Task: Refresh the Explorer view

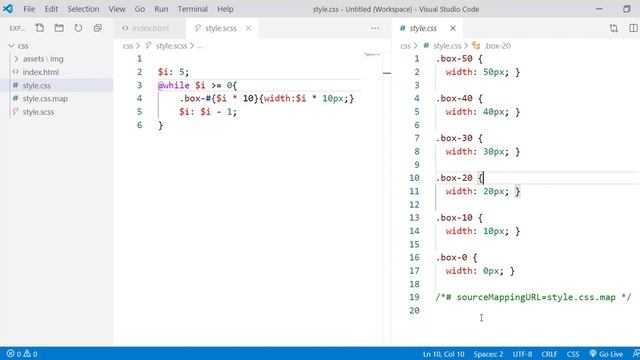Action: click(78, 28)
